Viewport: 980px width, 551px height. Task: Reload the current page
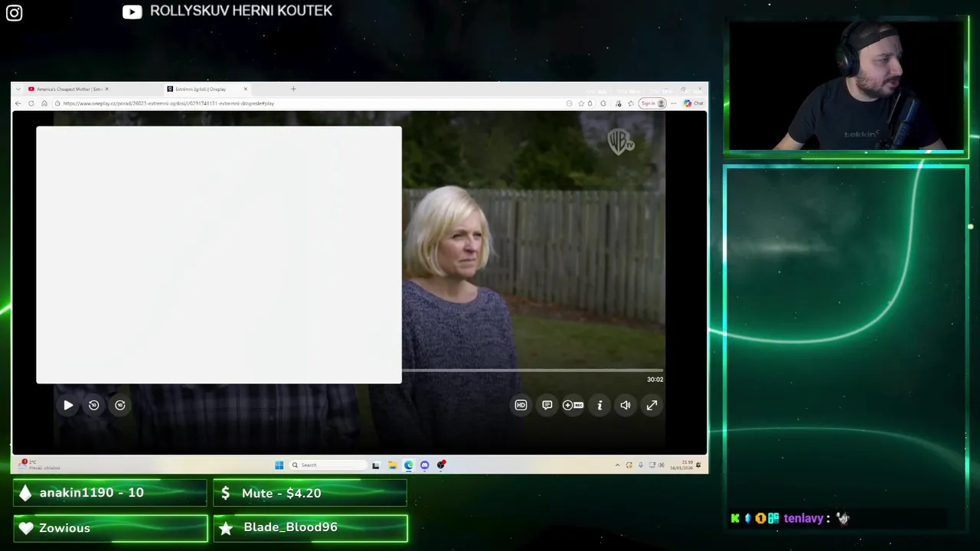[x=31, y=103]
